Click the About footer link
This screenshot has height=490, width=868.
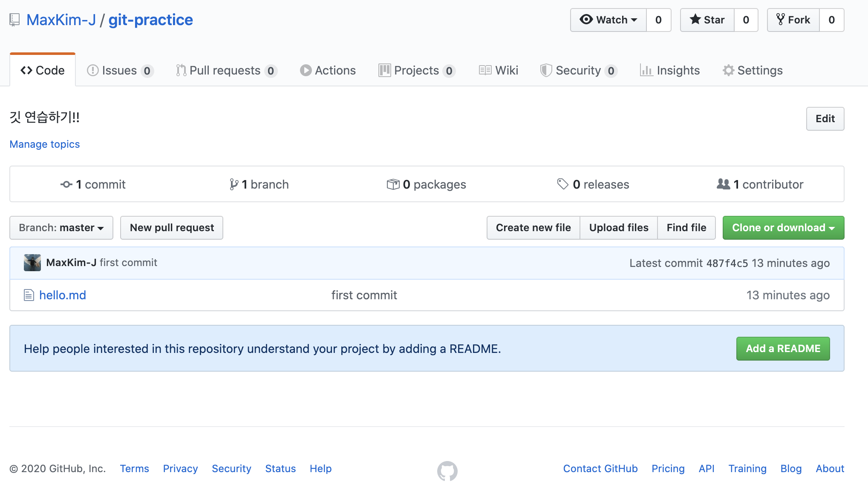830,469
